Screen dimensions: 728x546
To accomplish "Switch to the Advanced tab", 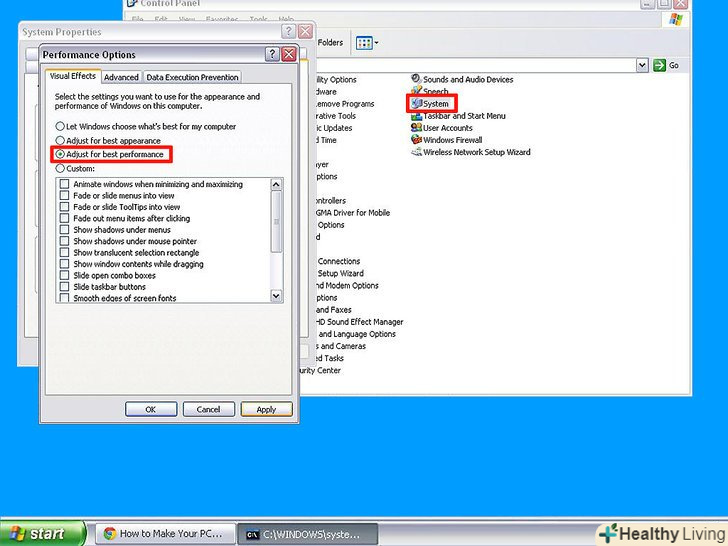I will pyautogui.click(x=121, y=77).
